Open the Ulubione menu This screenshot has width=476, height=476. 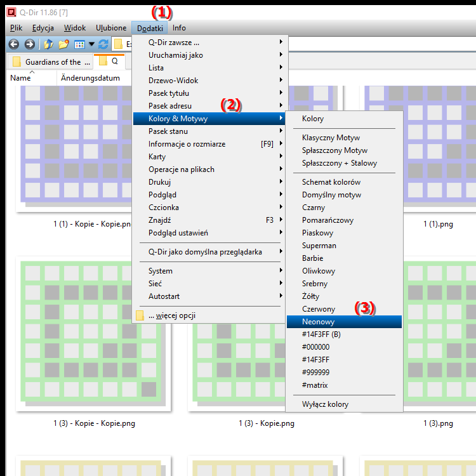click(111, 28)
